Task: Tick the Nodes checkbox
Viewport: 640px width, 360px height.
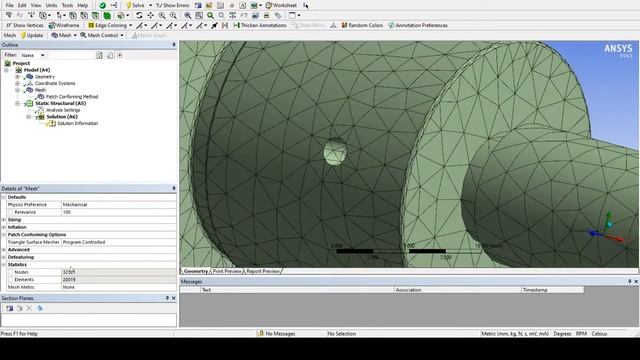Action: coord(10,272)
